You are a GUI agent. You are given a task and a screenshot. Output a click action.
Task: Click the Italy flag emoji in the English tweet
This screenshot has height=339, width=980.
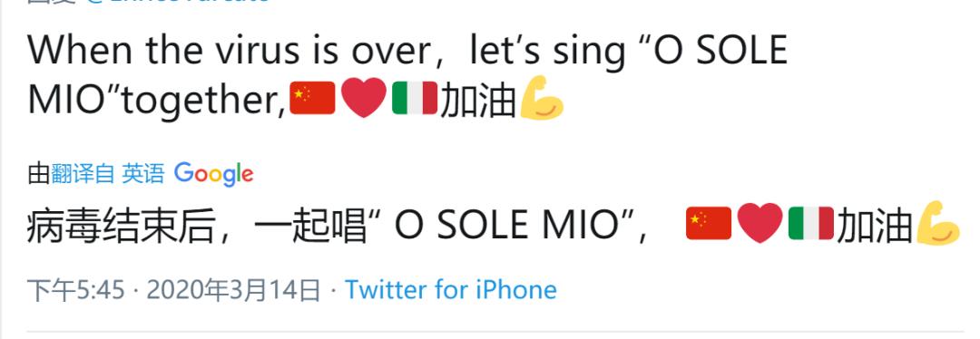[415, 98]
